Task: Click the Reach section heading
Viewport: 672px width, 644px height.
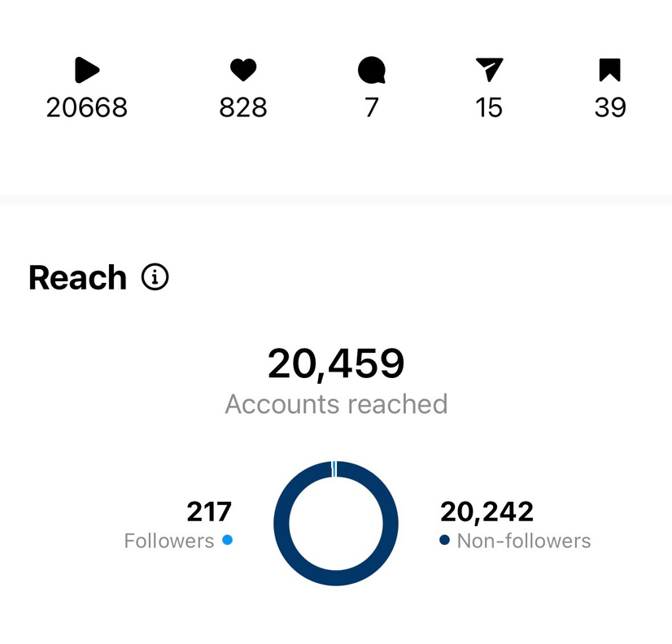Action: [78, 278]
